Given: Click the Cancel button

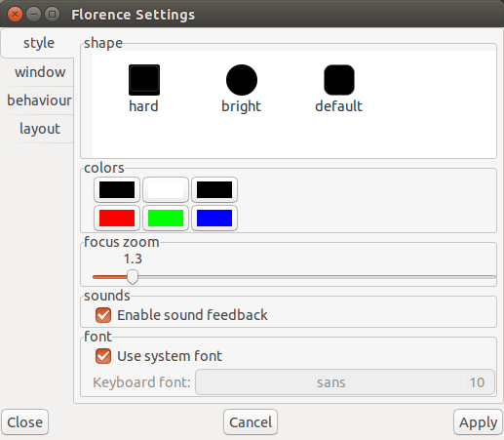Looking at the screenshot, I should 251,422.
